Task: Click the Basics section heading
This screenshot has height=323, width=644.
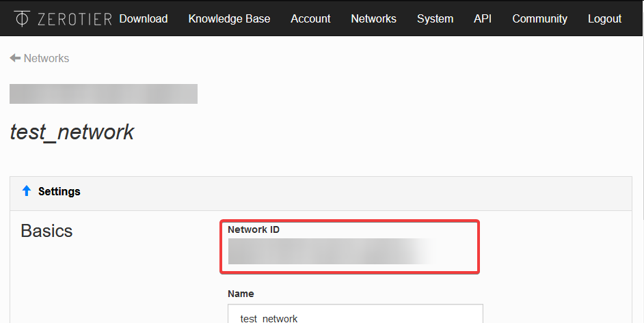Action: pos(46,231)
